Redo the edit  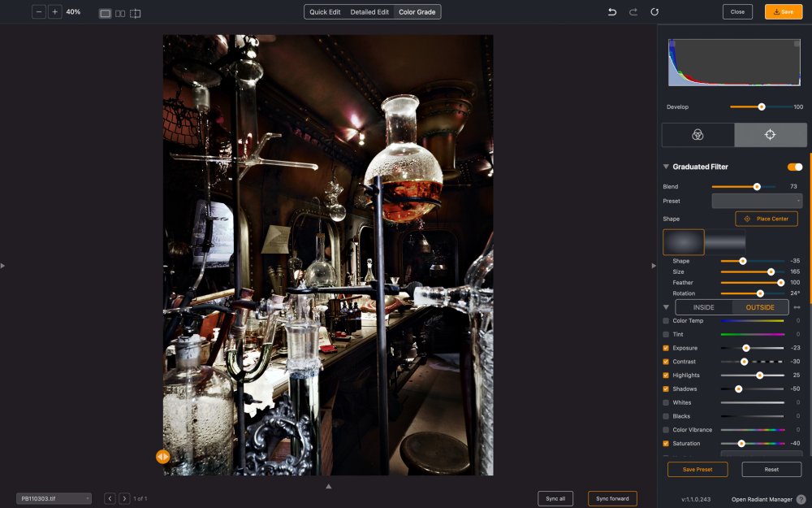633,12
